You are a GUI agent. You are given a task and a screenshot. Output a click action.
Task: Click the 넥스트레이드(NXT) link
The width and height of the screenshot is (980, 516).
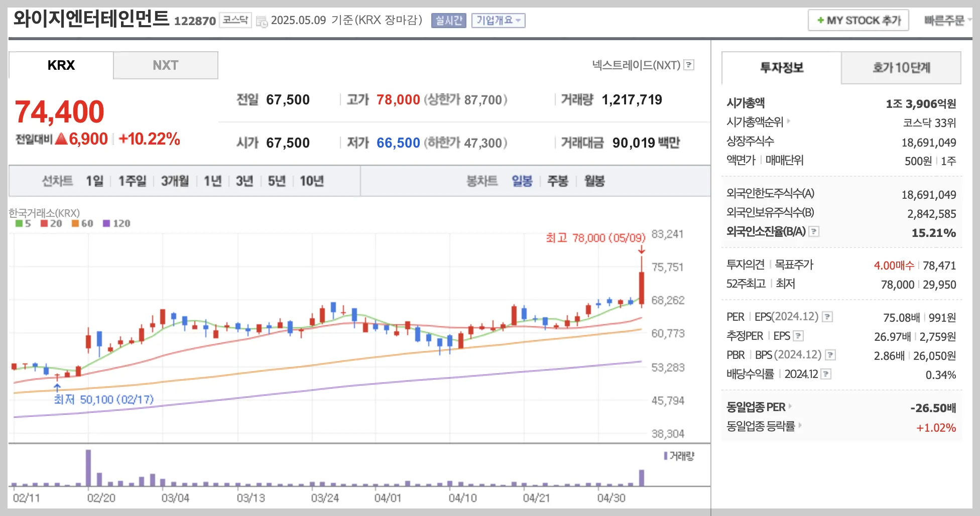(x=636, y=65)
